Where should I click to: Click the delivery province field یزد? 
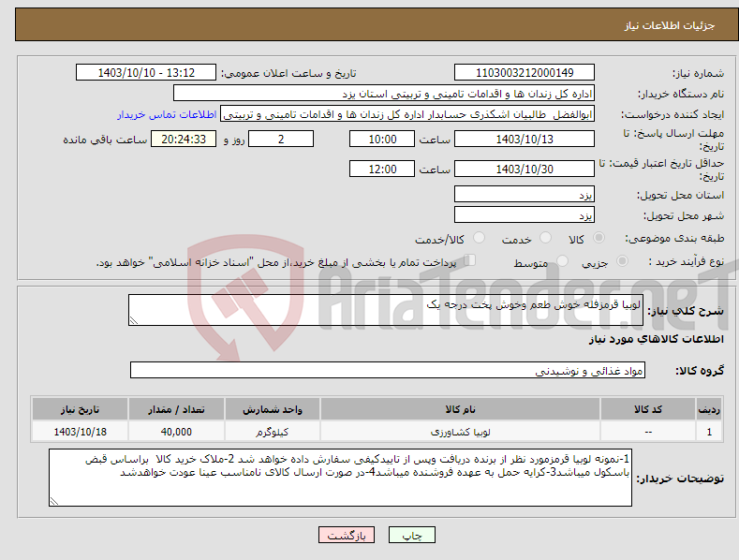click(525, 194)
